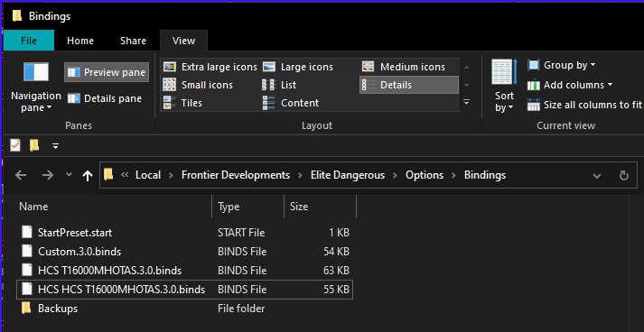Go up one folder level
The height and width of the screenshot is (332, 644).
pos(88,176)
